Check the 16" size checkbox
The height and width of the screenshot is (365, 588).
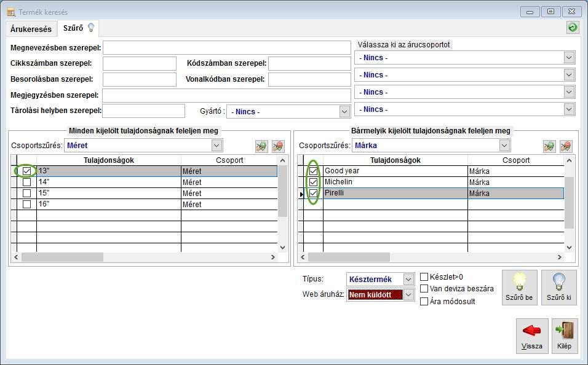pos(26,204)
